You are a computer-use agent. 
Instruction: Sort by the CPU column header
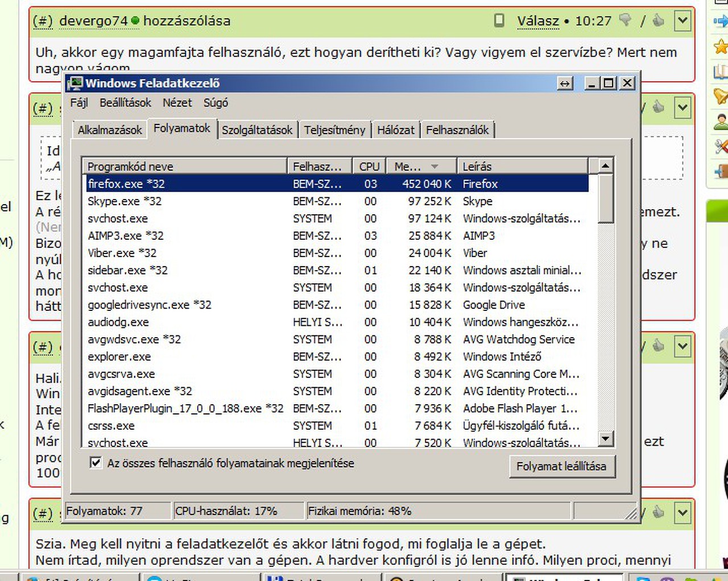click(x=369, y=166)
